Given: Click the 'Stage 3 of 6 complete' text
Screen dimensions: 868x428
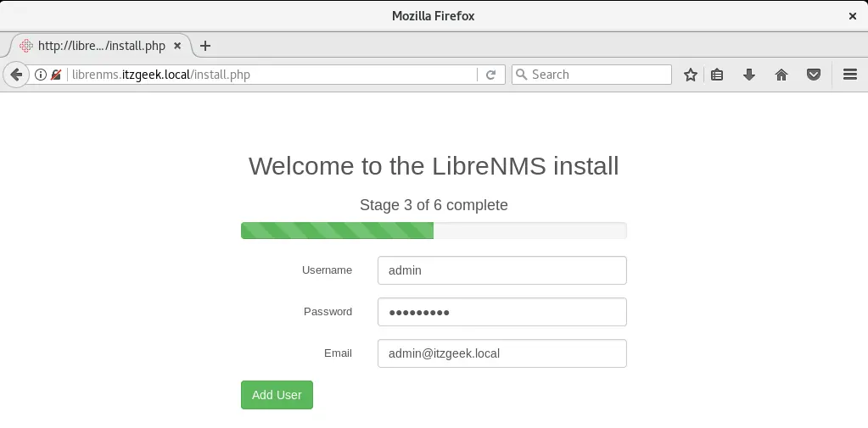Looking at the screenshot, I should 434,205.
